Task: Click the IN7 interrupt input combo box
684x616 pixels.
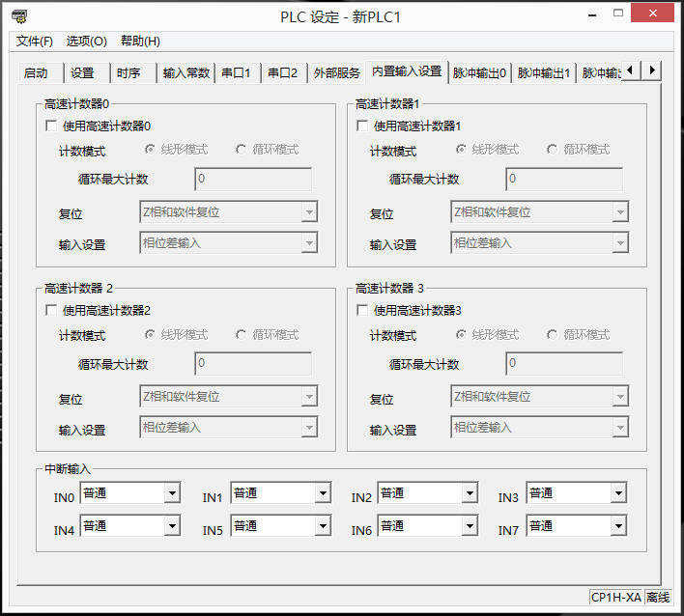Action: click(576, 526)
